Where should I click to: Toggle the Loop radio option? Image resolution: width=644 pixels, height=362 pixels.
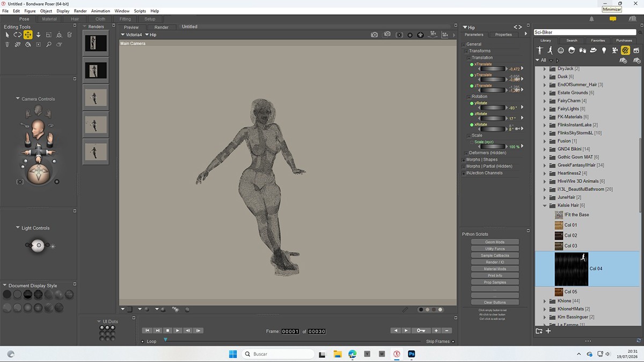click(x=143, y=341)
